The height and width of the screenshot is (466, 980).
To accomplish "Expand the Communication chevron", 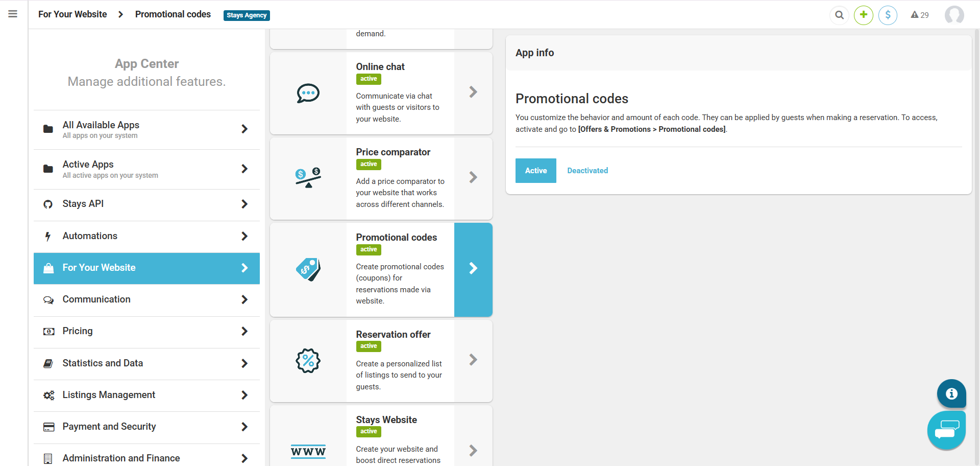I will (244, 299).
